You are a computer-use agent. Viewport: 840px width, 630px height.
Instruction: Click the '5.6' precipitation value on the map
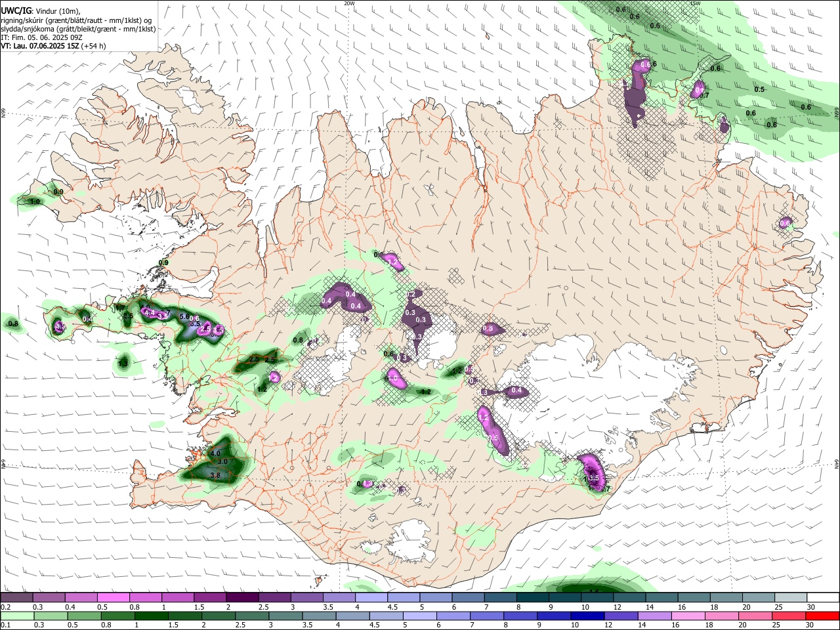(x=184, y=316)
